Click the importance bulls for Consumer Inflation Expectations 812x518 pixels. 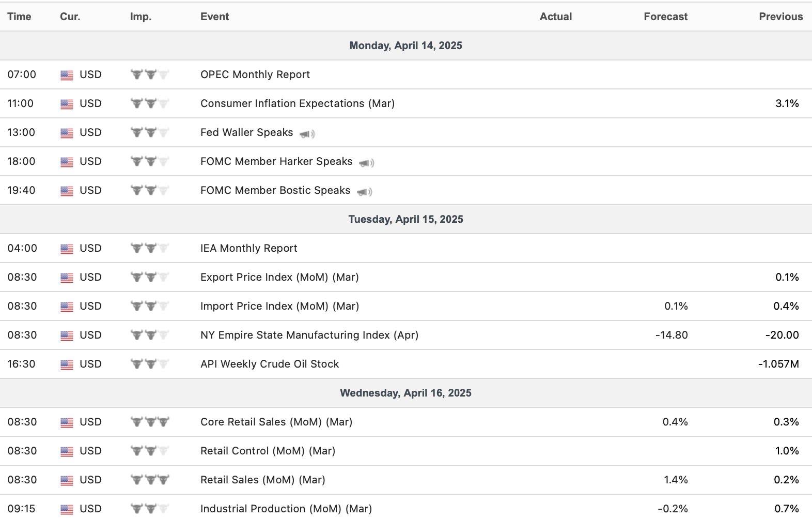[x=150, y=103]
